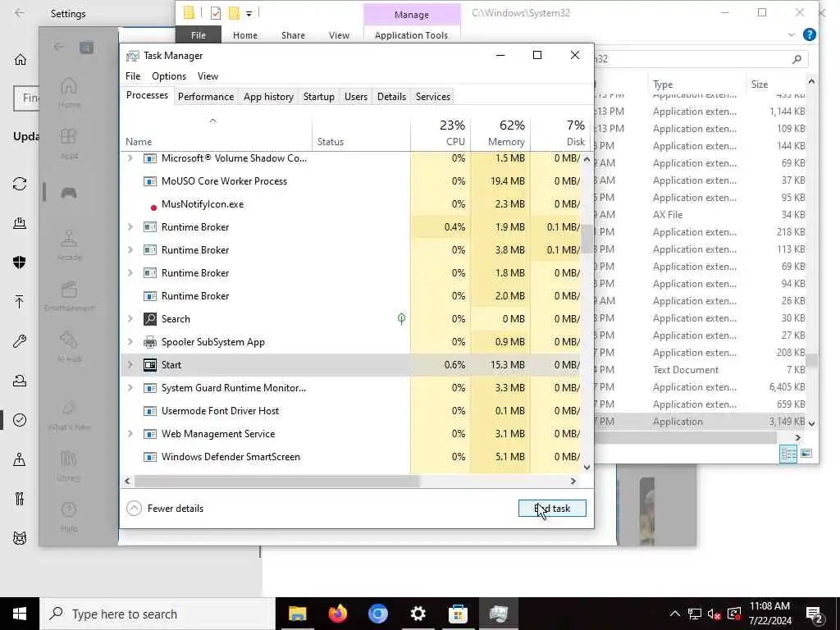Click the Task Manager vertical scrollbar thumb
840x630 pixels.
pyautogui.click(x=587, y=239)
